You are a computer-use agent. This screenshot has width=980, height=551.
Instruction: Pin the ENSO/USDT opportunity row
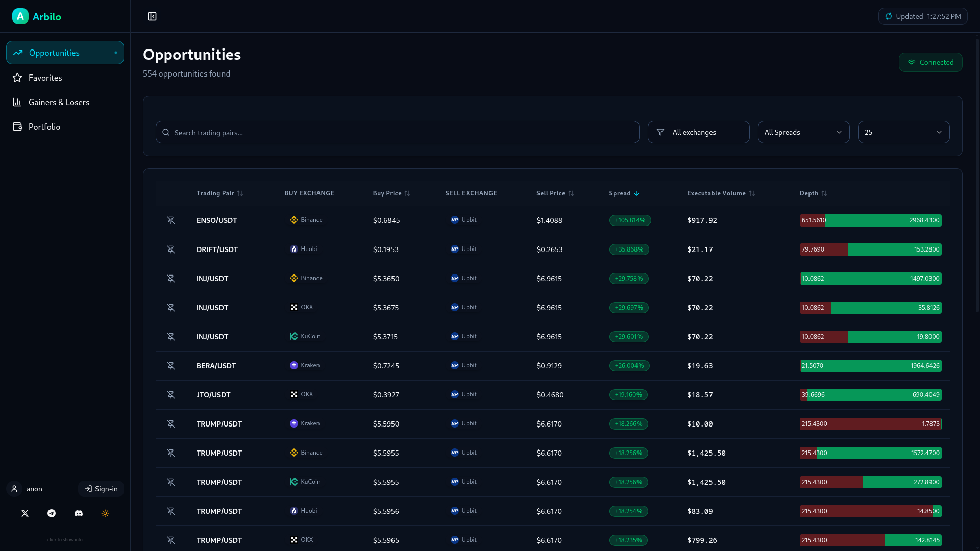(x=171, y=220)
